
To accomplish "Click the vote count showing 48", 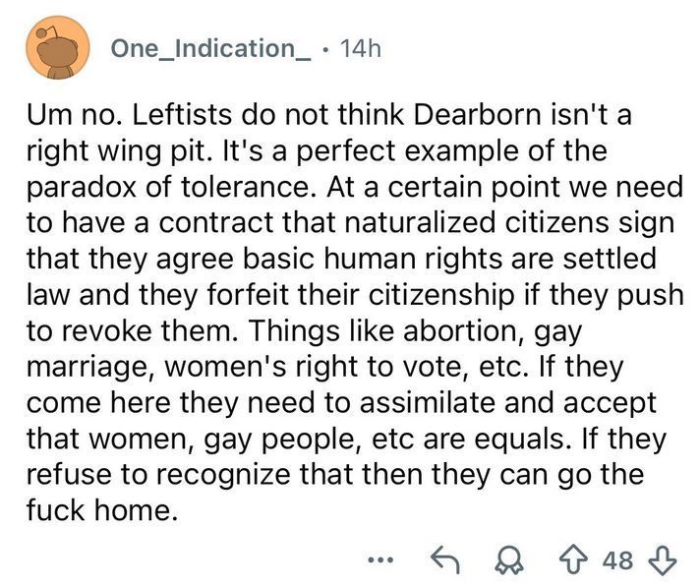I will coord(618,560).
